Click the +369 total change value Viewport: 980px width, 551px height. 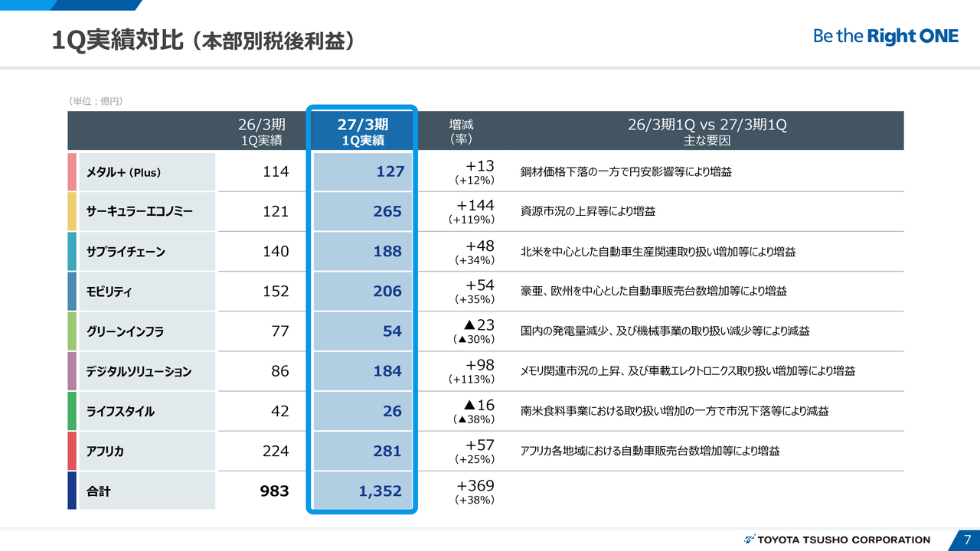[475, 485]
